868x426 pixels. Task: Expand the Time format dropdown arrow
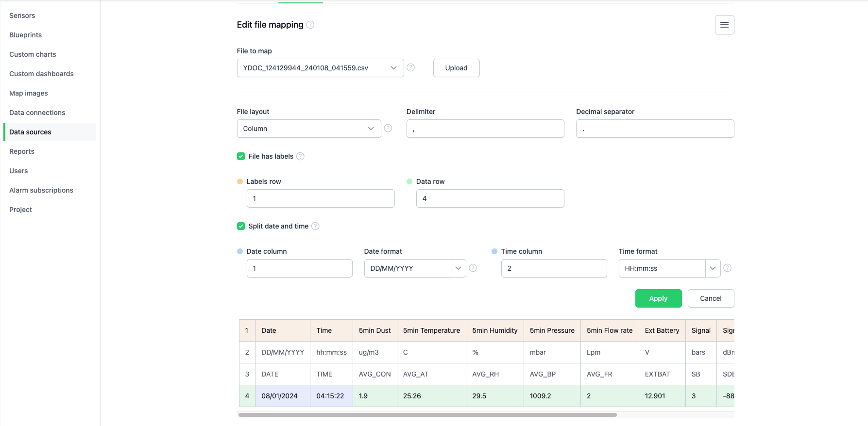click(713, 268)
